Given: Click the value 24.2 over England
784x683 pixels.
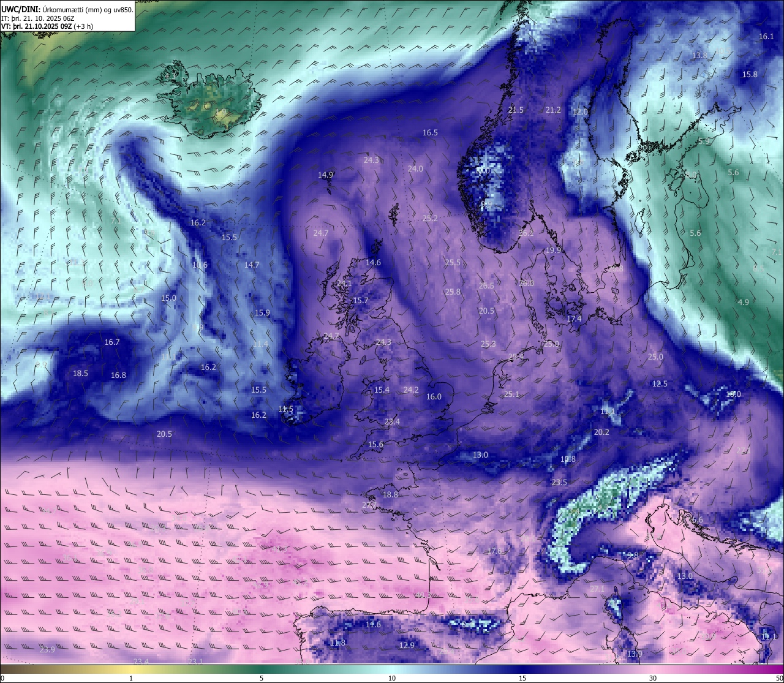Looking at the screenshot, I should coord(411,390).
